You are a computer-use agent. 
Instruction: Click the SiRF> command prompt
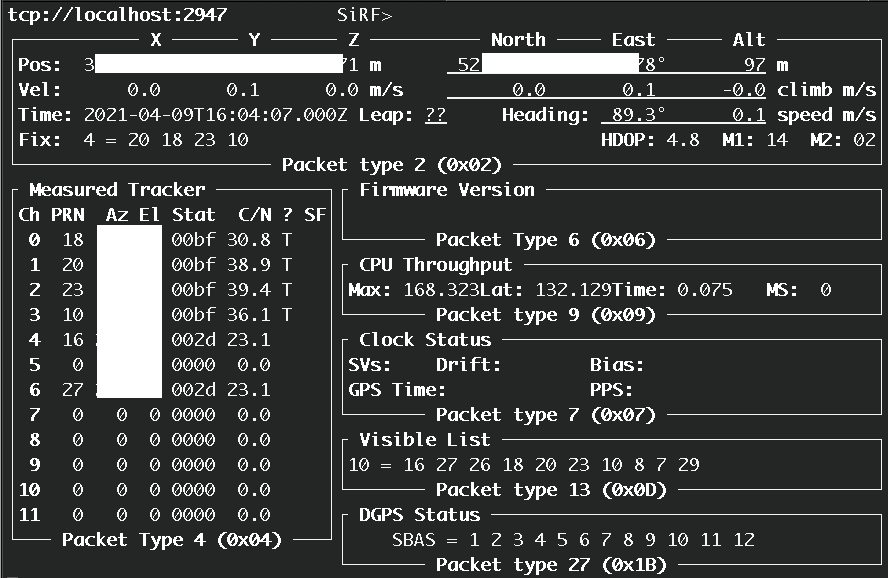(365, 15)
